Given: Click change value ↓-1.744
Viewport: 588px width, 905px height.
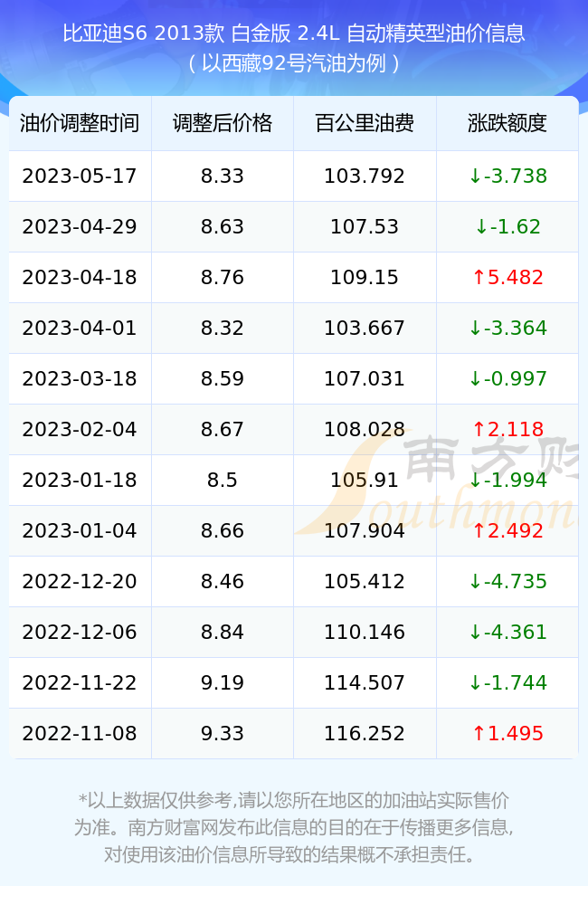Looking at the screenshot, I should (507, 683).
